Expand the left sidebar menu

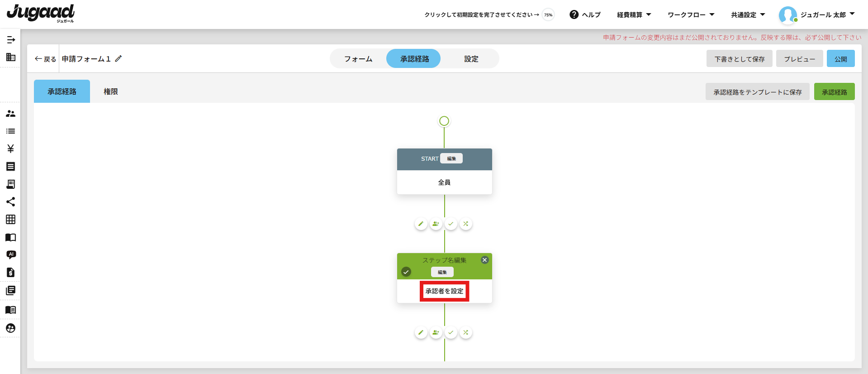pos(11,40)
